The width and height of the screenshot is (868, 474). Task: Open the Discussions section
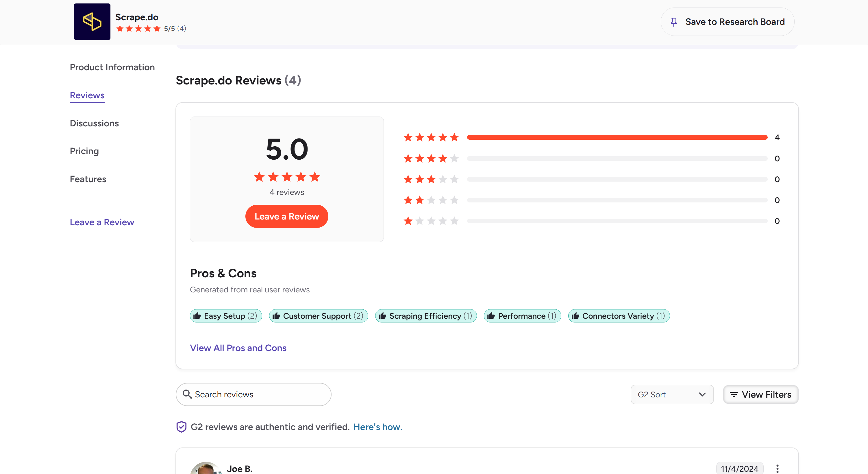[94, 123]
